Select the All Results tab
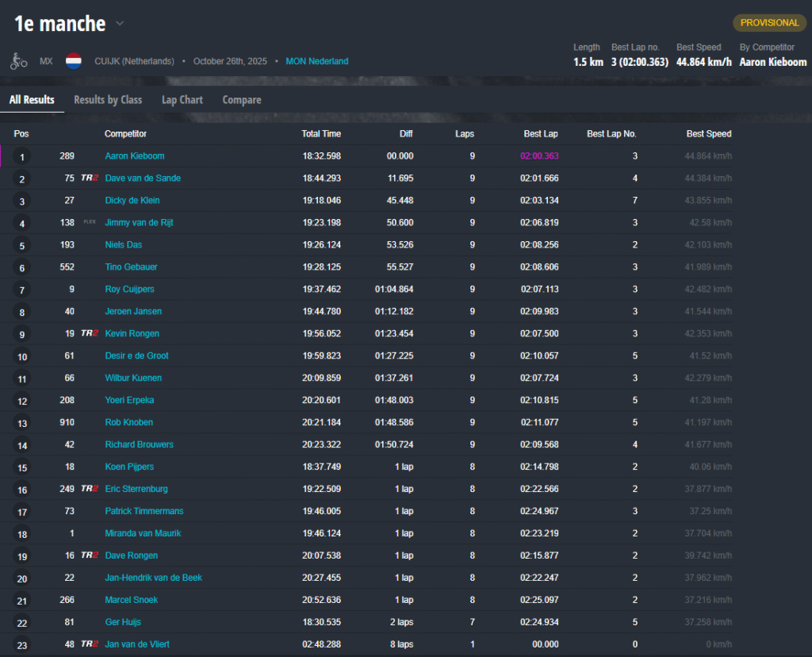 [x=32, y=100]
